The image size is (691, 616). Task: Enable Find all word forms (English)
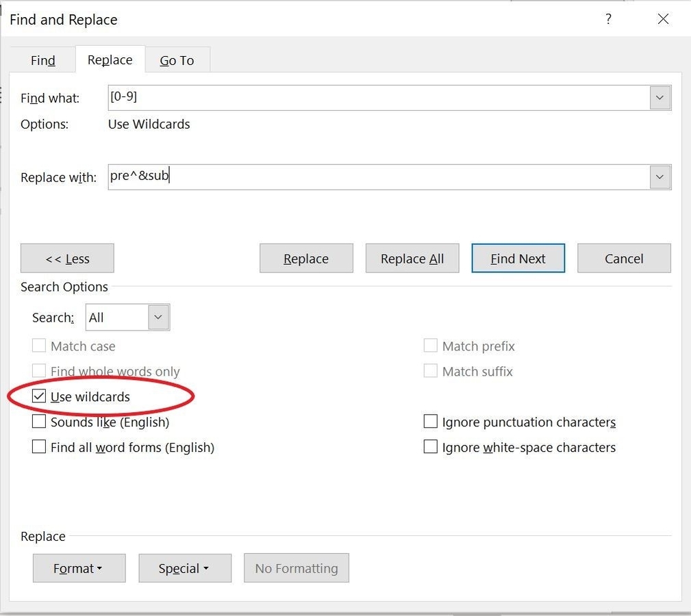tap(39, 446)
